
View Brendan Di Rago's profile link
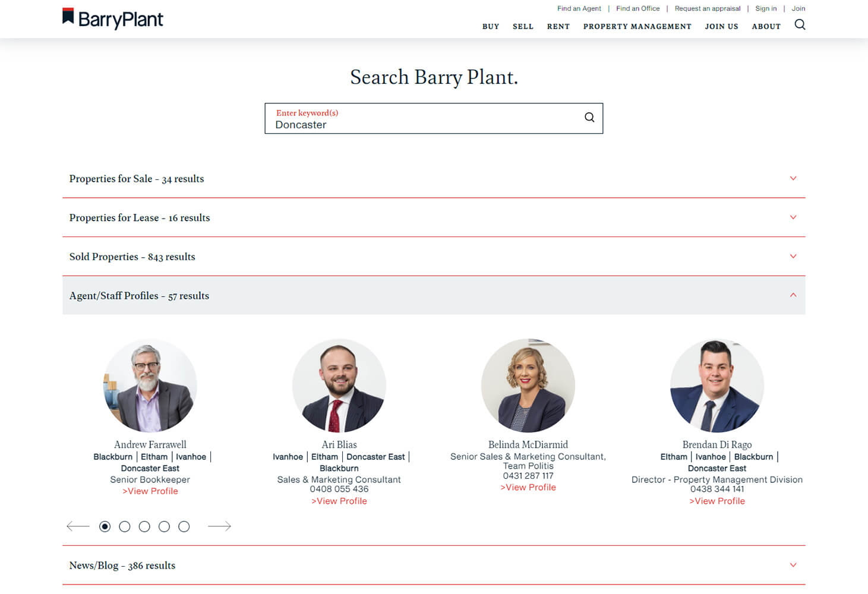(x=717, y=501)
